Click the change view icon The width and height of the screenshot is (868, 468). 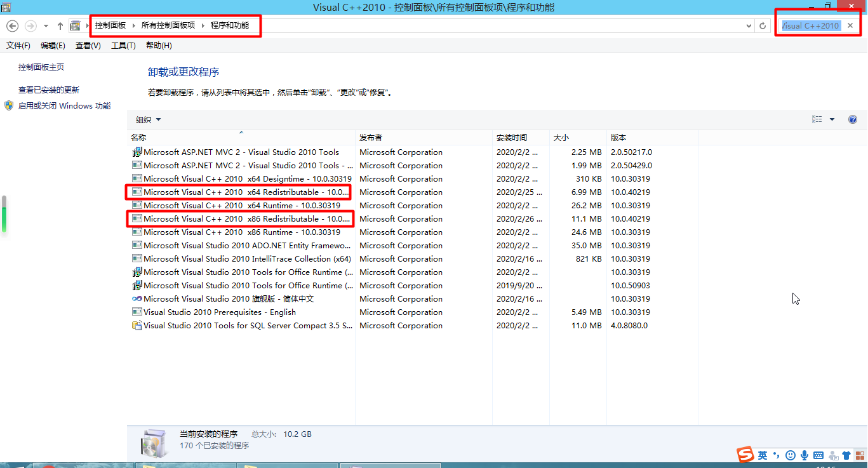(x=817, y=119)
